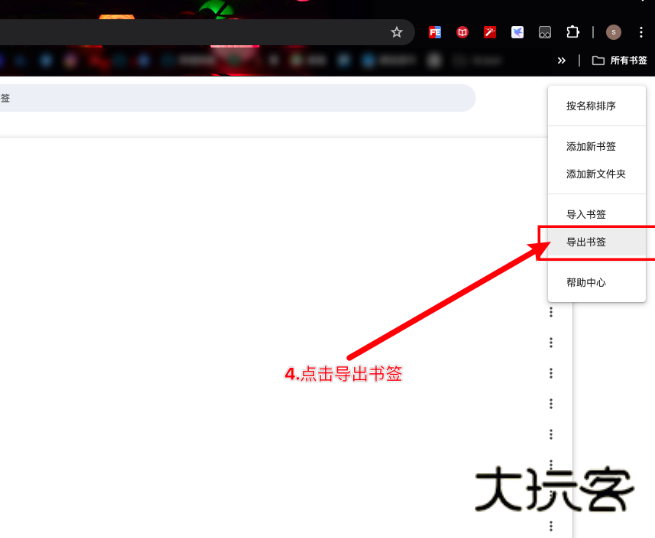This screenshot has width=655, height=538.
Task: Expand hidden bookmarks with double chevron
Action: 562,60
